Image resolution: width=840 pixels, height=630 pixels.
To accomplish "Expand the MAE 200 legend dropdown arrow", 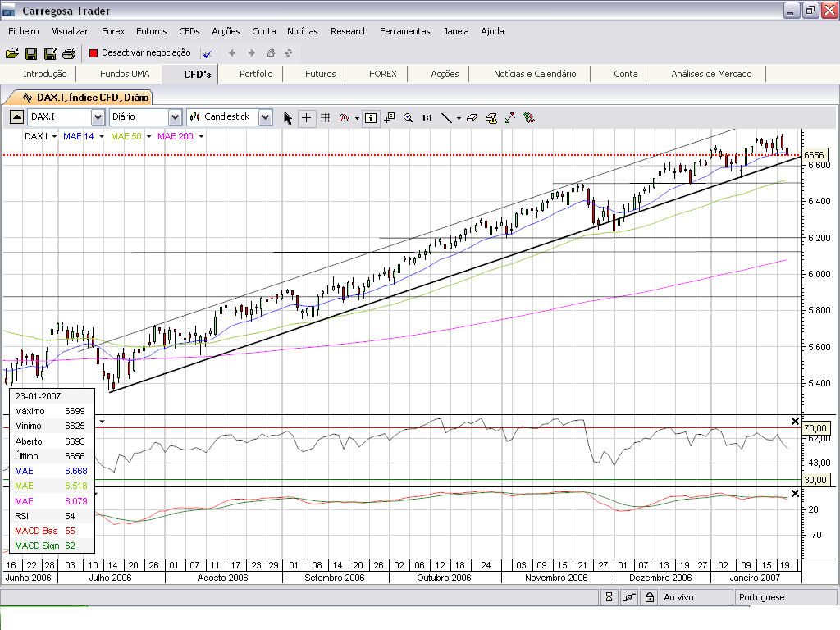I will (x=202, y=137).
